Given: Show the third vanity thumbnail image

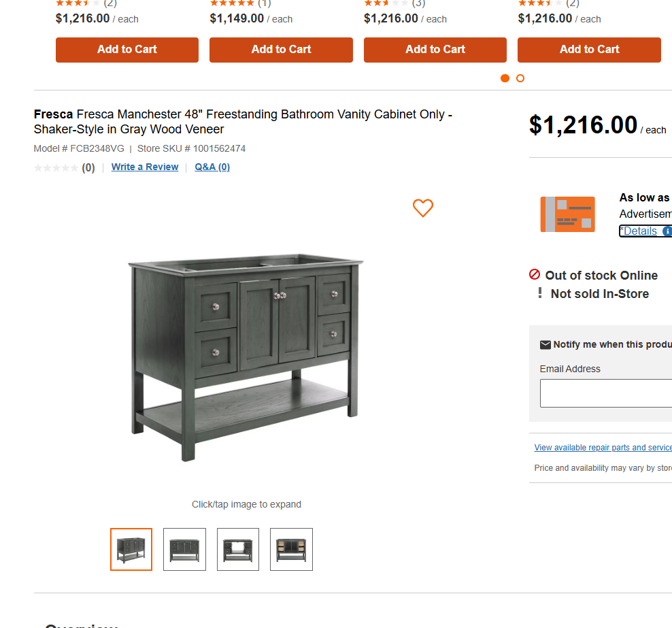Looking at the screenshot, I should pos(238,549).
